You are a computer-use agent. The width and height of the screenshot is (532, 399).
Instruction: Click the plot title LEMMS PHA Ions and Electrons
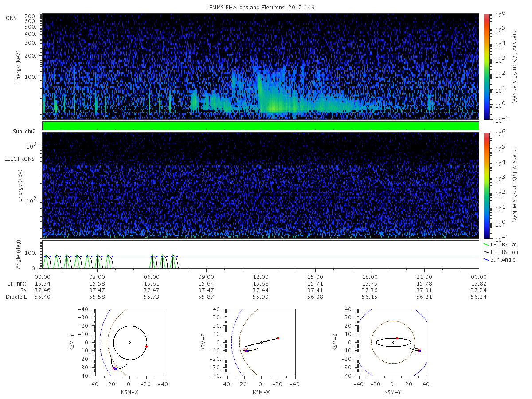[261, 8]
